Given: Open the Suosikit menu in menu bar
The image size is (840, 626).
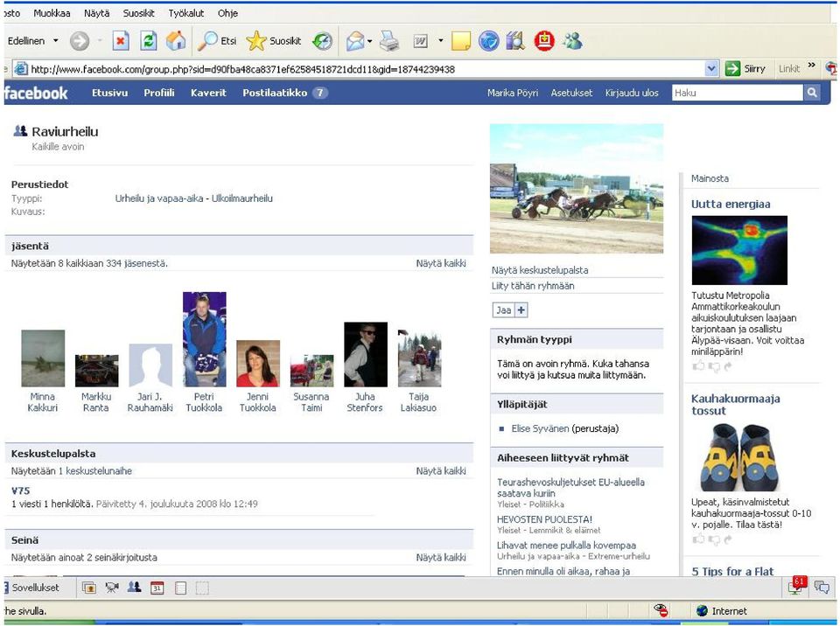Looking at the screenshot, I should point(139,13).
